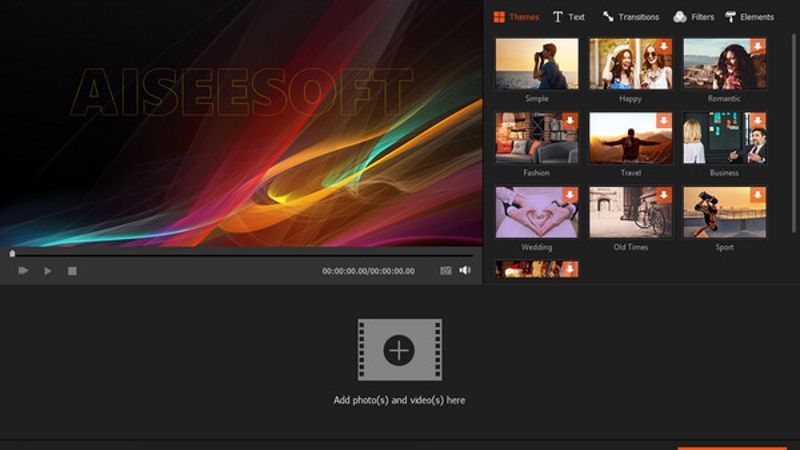This screenshot has height=450, width=800.
Task: Select the Wedding theme thumbnail
Action: [537, 212]
